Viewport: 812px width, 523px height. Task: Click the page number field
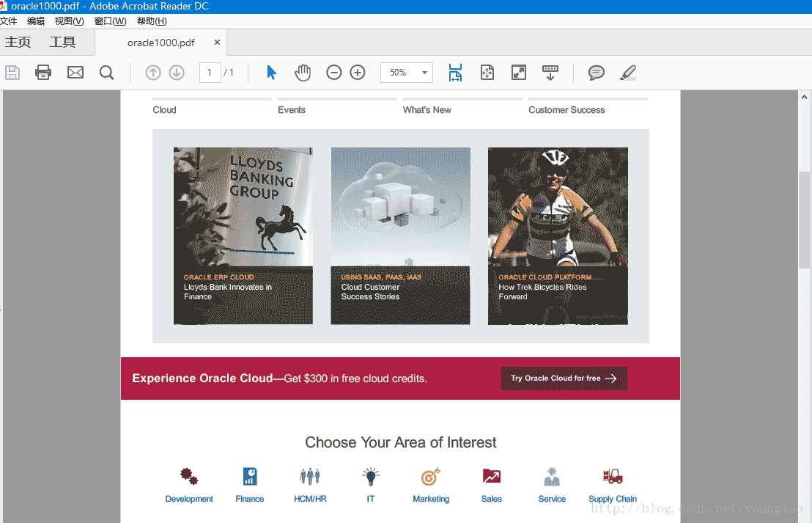[210, 73]
